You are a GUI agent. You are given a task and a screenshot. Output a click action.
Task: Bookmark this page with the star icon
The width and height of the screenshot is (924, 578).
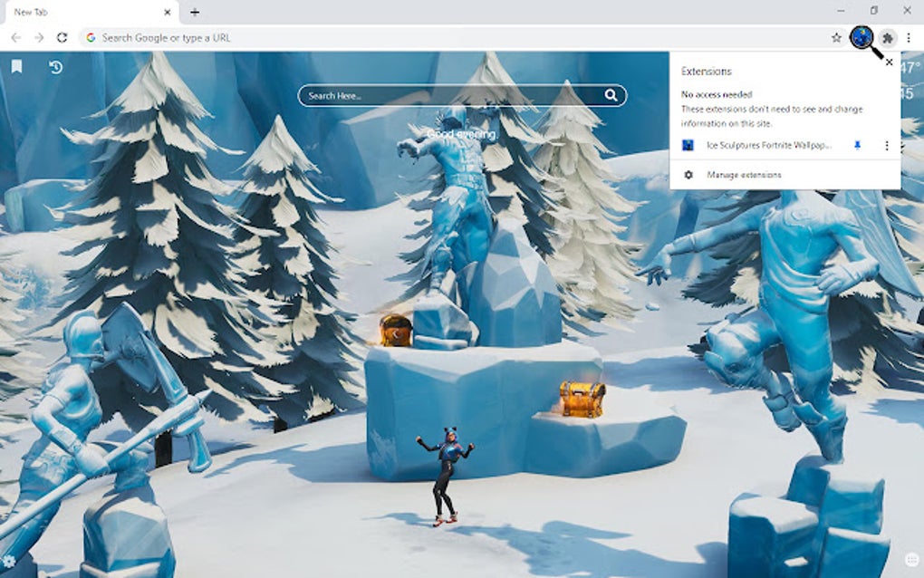(836, 38)
